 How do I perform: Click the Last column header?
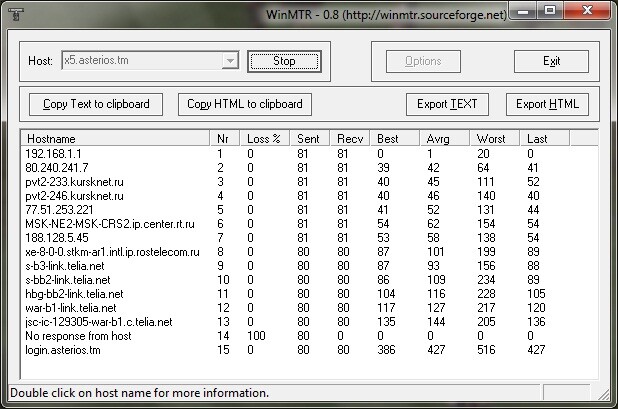pos(545,139)
